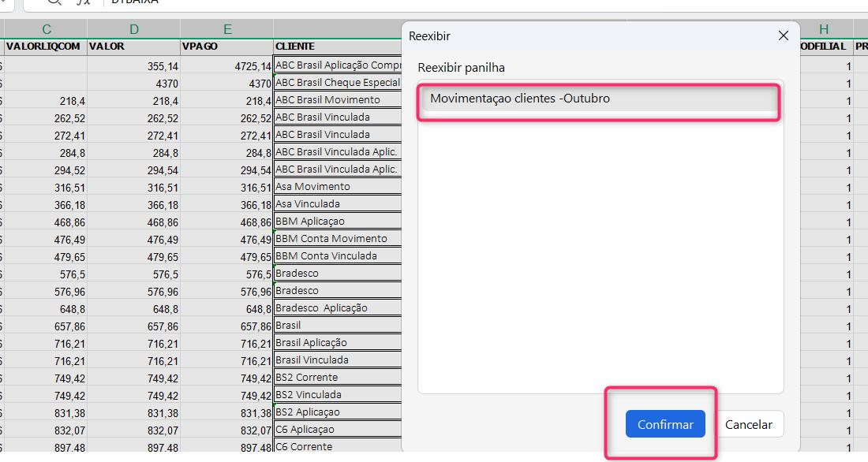Click the 648,8 cell in VALORLIQCOM column
Image resolution: width=868 pixels, height=462 pixels.
[46, 309]
